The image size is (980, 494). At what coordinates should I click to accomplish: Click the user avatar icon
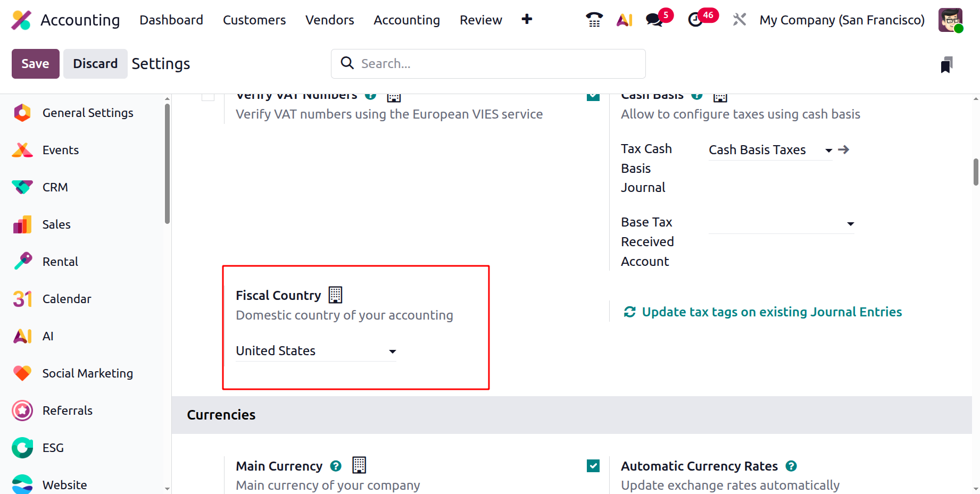[950, 20]
